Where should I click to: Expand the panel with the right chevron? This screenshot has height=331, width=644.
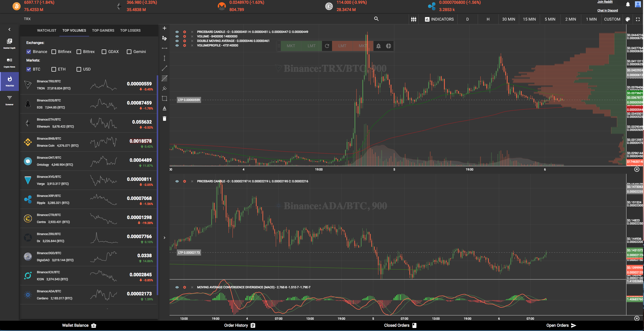coord(164,238)
